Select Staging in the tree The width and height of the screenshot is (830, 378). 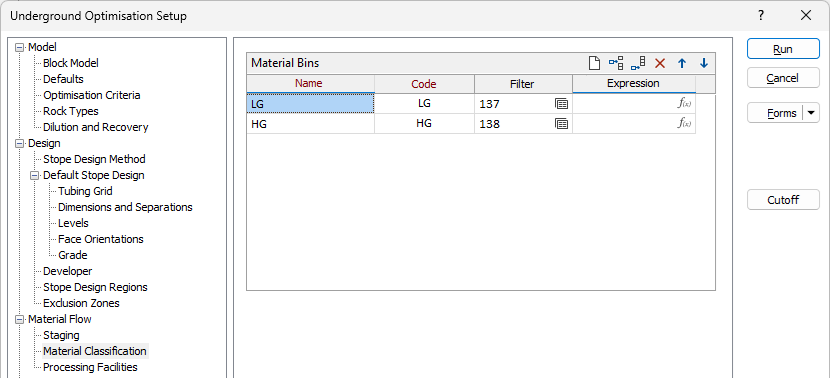(61, 335)
